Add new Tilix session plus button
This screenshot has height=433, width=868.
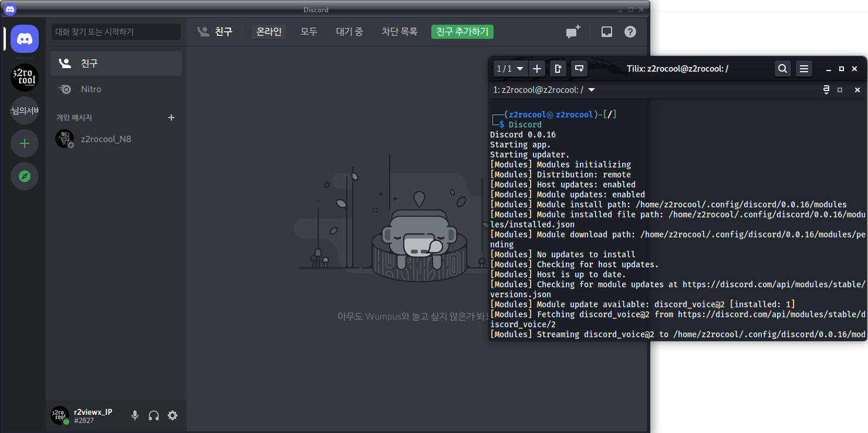click(536, 69)
